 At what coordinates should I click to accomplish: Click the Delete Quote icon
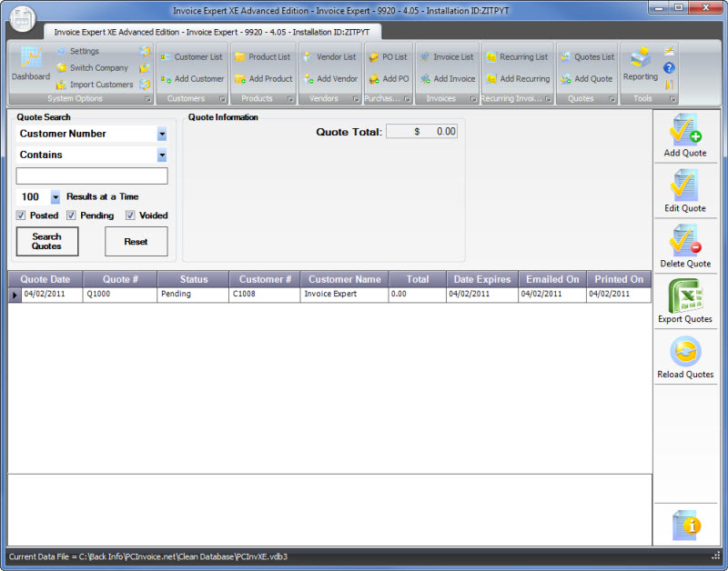click(x=684, y=242)
